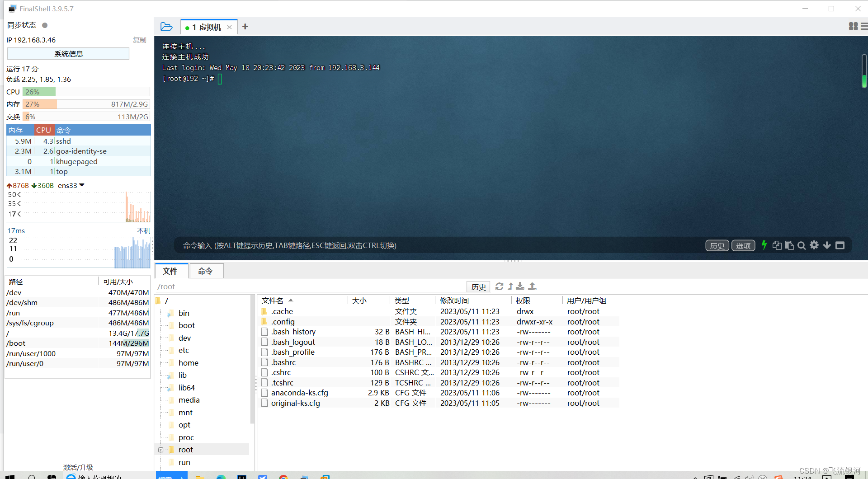
Task: Expand the root folder tree node
Action: pyautogui.click(x=160, y=450)
